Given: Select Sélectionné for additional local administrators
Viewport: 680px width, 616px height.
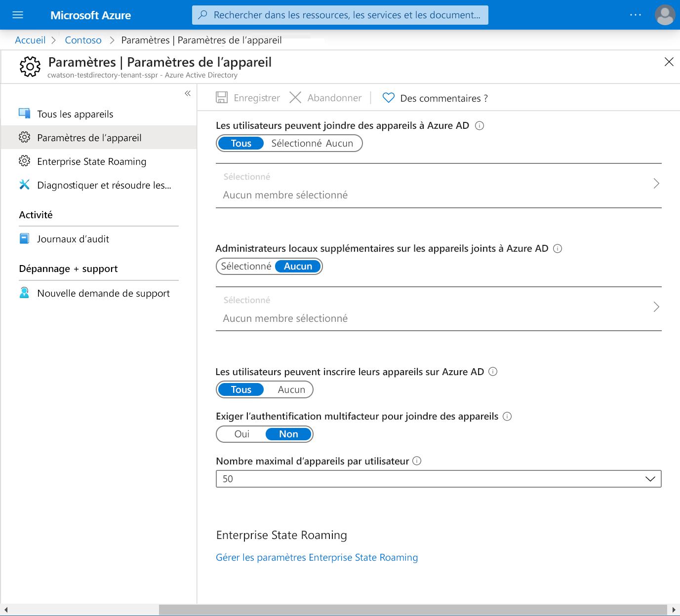Looking at the screenshot, I should pyautogui.click(x=246, y=266).
